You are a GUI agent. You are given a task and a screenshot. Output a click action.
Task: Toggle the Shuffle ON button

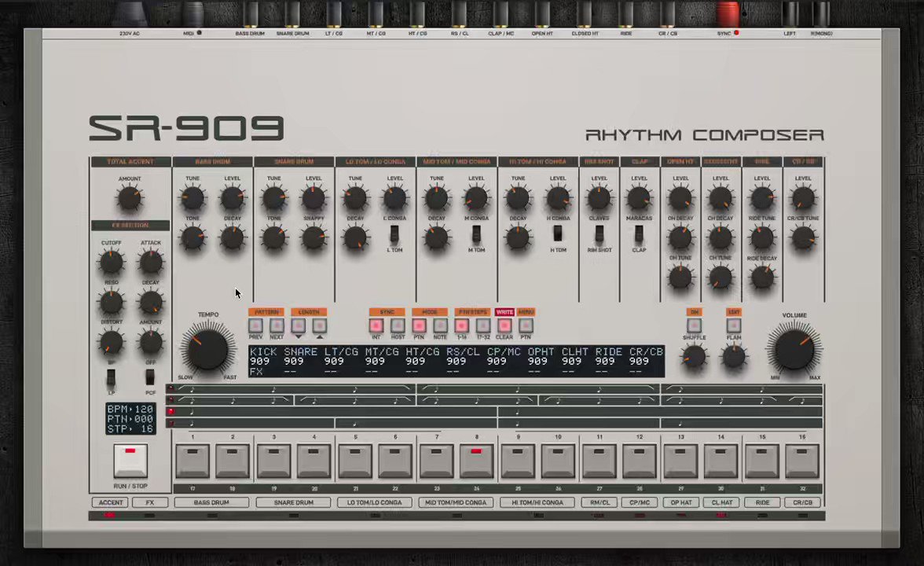tap(695, 325)
